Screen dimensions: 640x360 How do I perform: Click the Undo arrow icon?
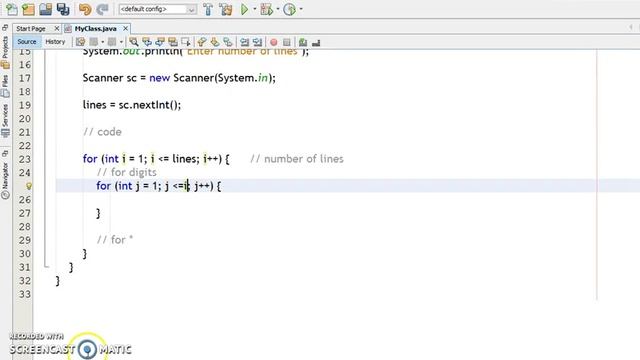(85, 9)
